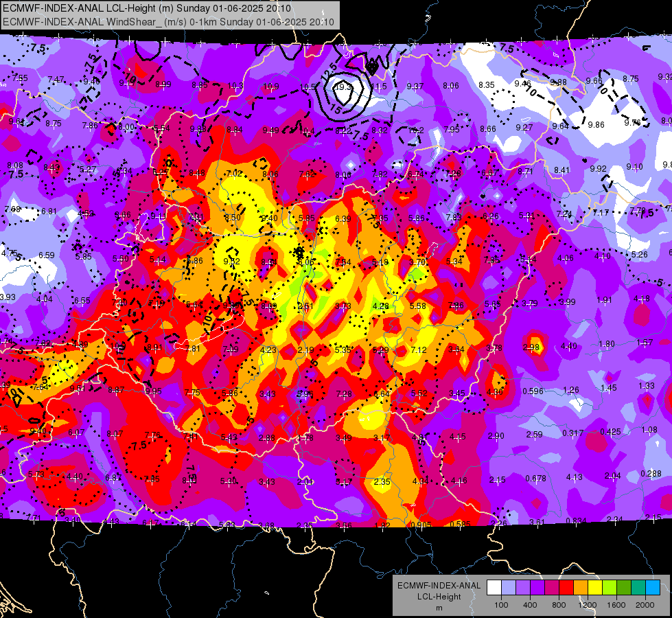
Task: Click the yellow-green legend swatch
Action: click(x=610, y=588)
